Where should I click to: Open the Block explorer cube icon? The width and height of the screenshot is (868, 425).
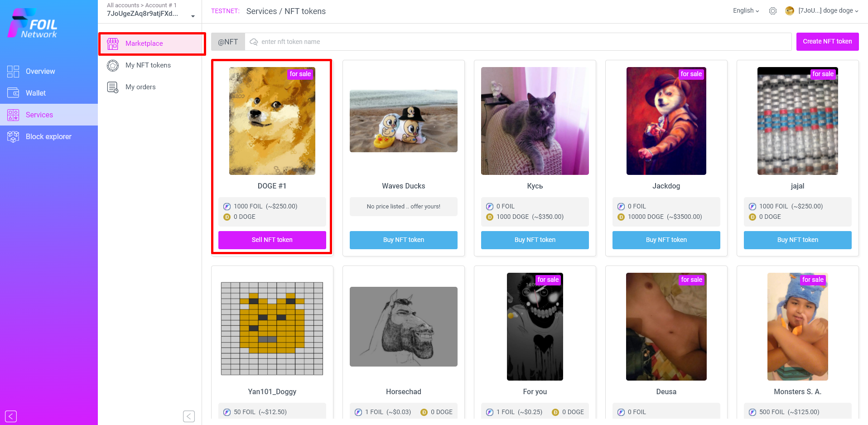tap(13, 136)
